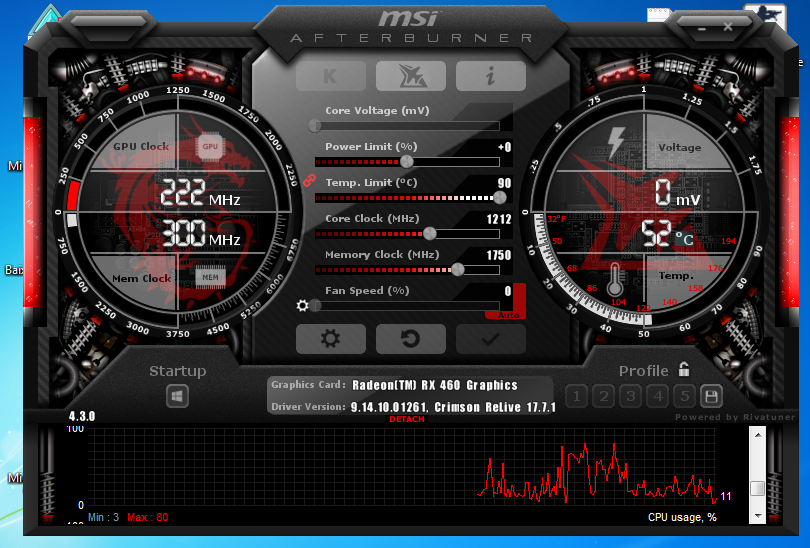Click the Memory Clock slider handle
Image resolution: width=810 pixels, height=548 pixels.
pos(458,270)
